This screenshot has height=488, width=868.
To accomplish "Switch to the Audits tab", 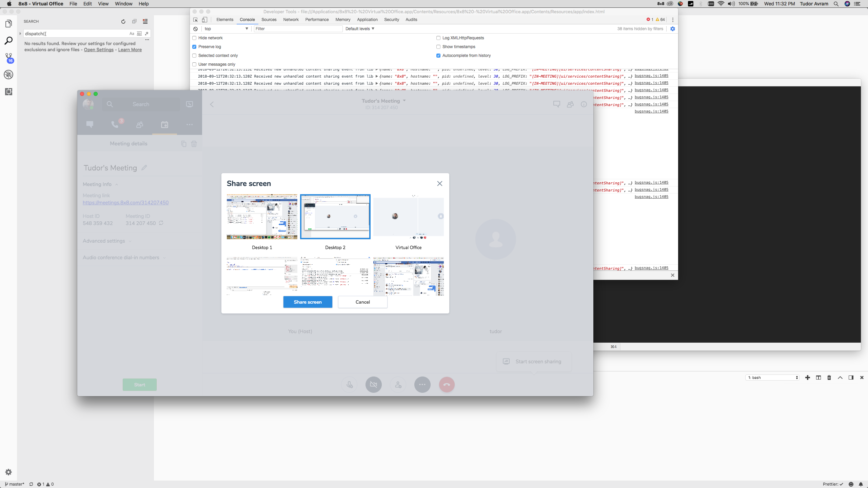I will (x=411, y=20).
